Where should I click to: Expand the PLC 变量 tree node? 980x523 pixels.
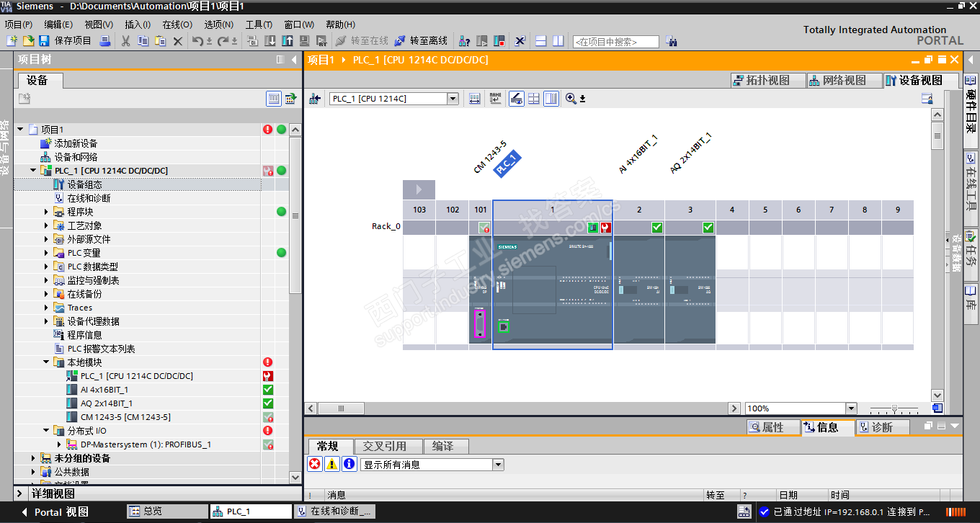(47, 253)
